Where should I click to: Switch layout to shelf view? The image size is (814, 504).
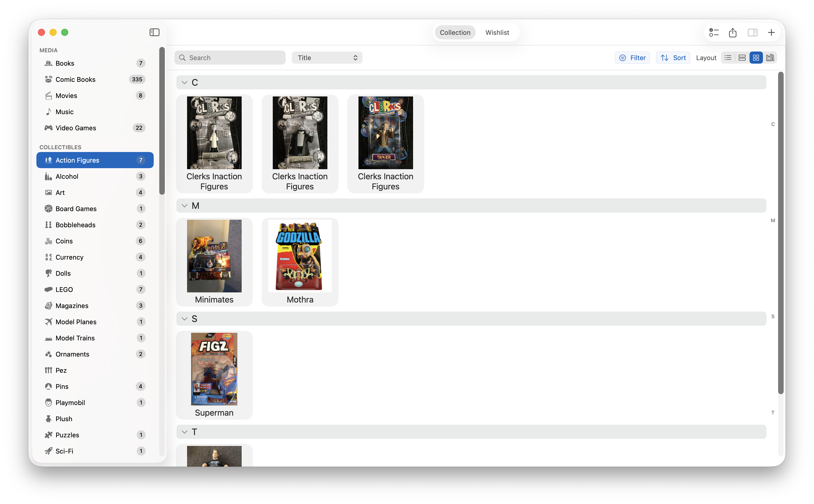[770, 57]
